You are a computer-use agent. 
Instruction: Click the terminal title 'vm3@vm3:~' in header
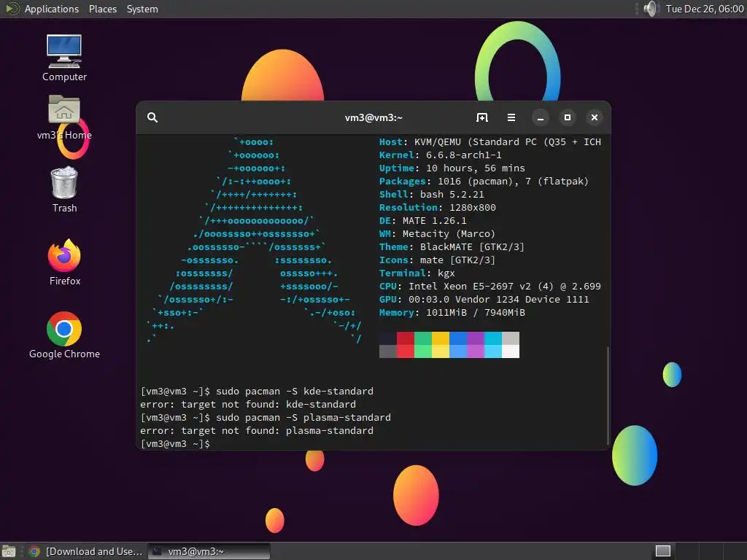click(x=373, y=117)
